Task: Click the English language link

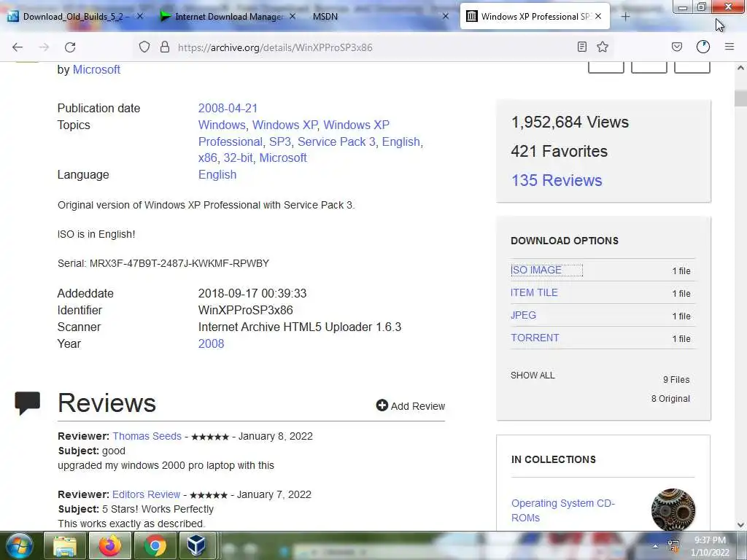Action: (217, 174)
